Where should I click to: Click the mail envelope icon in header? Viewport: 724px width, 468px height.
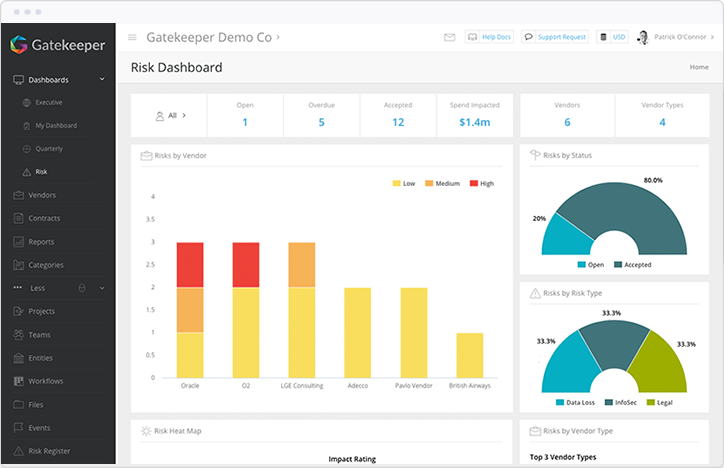(450, 37)
